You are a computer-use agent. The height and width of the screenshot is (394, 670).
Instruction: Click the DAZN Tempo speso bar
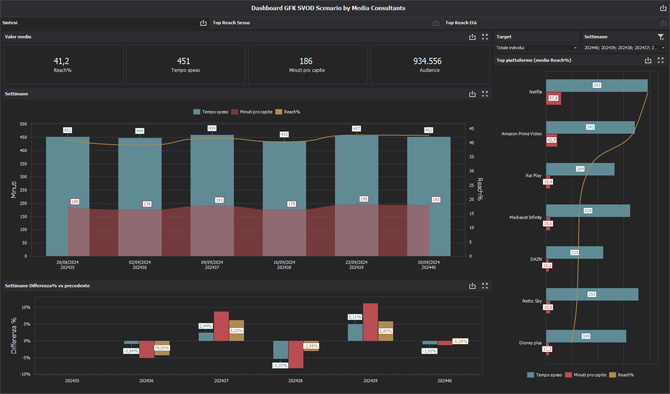tap(574, 253)
